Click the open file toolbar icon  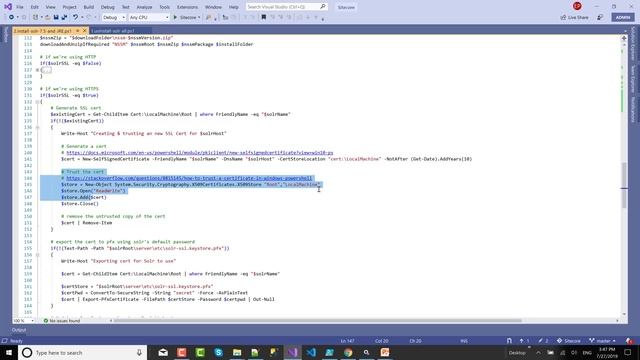click(47, 18)
